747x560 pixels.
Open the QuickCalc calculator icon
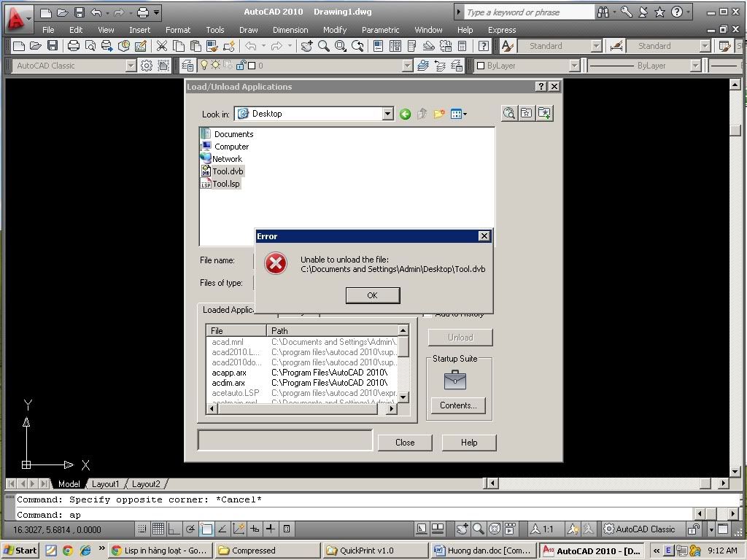[x=462, y=46]
